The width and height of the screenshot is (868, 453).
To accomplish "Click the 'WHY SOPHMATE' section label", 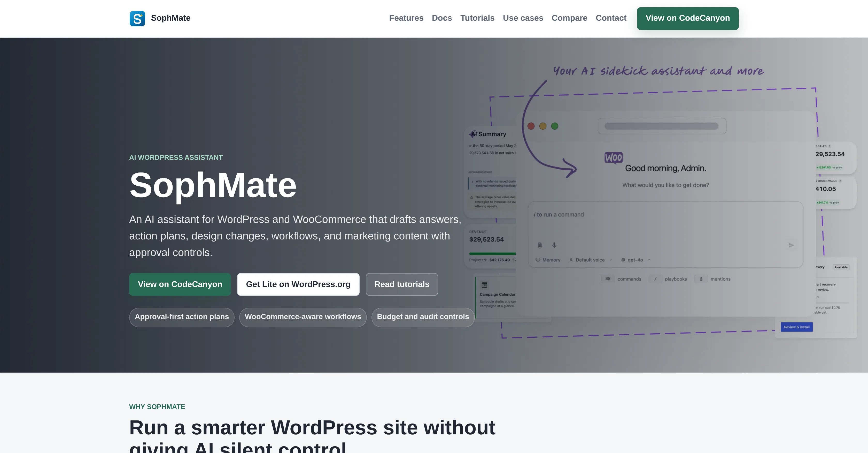I will coord(157,406).
